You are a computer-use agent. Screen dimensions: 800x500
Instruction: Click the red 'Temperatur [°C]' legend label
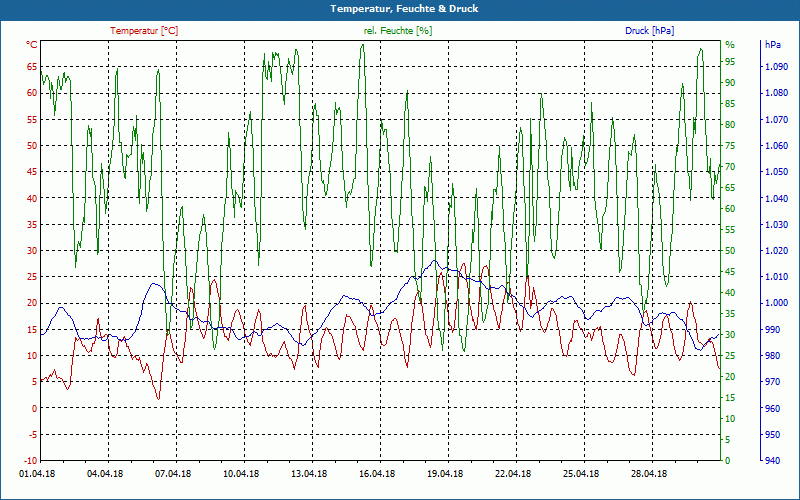(144, 31)
